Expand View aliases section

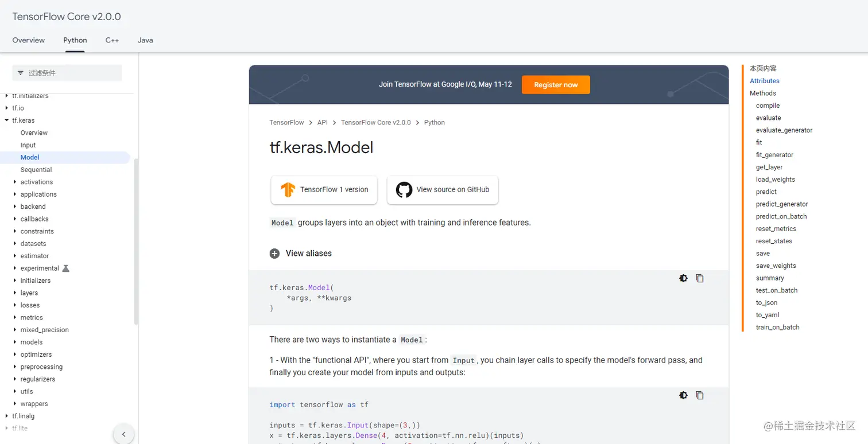coord(301,254)
